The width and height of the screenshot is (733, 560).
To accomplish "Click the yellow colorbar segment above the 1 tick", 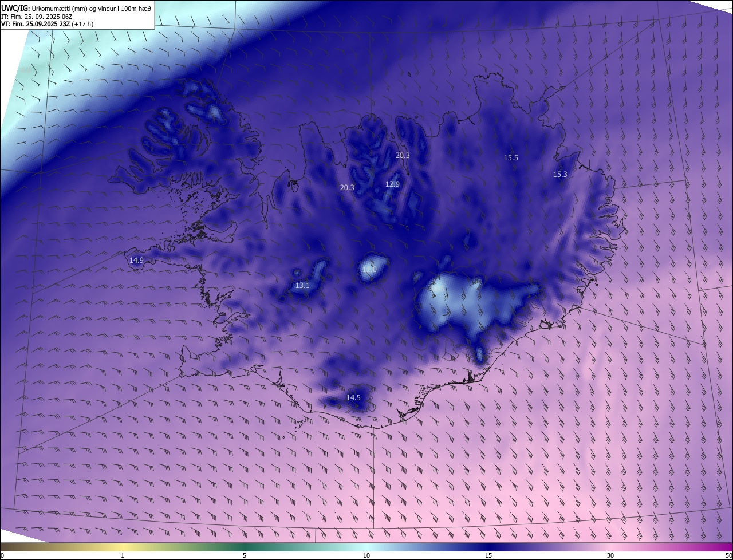I will (x=123, y=547).
